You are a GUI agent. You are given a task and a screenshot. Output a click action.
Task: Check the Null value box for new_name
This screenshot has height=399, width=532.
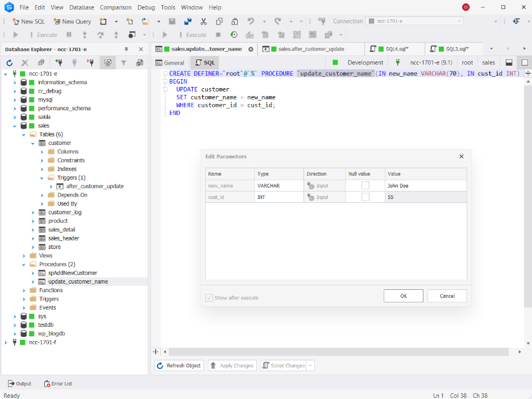pos(365,186)
